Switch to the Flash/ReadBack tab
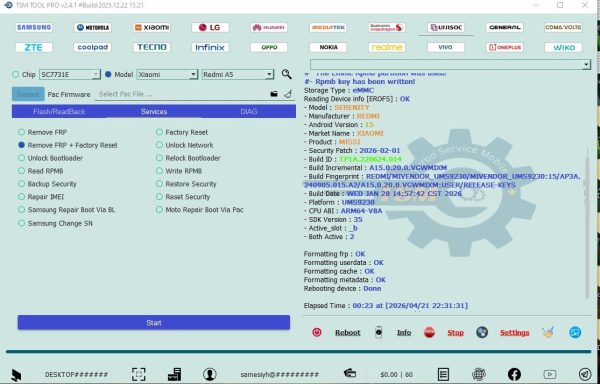This screenshot has width=600, height=384. pyautogui.click(x=59, y=112)
